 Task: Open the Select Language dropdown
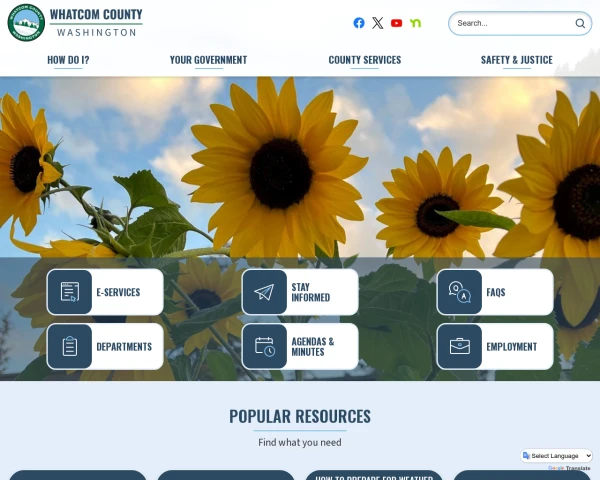pos(556,456)
